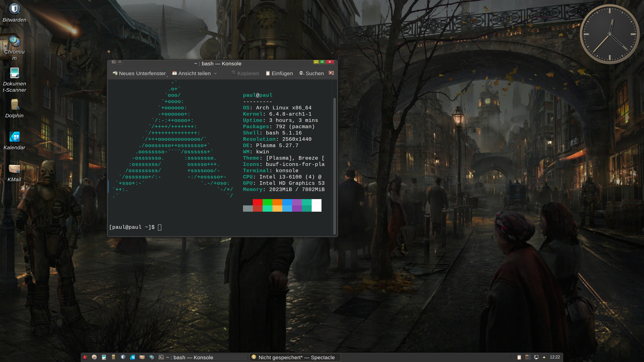Image resolution: width=644 pixels, height=362 pixels.
Task: Select the Chromium desktop icon
Action: point(14,48)
